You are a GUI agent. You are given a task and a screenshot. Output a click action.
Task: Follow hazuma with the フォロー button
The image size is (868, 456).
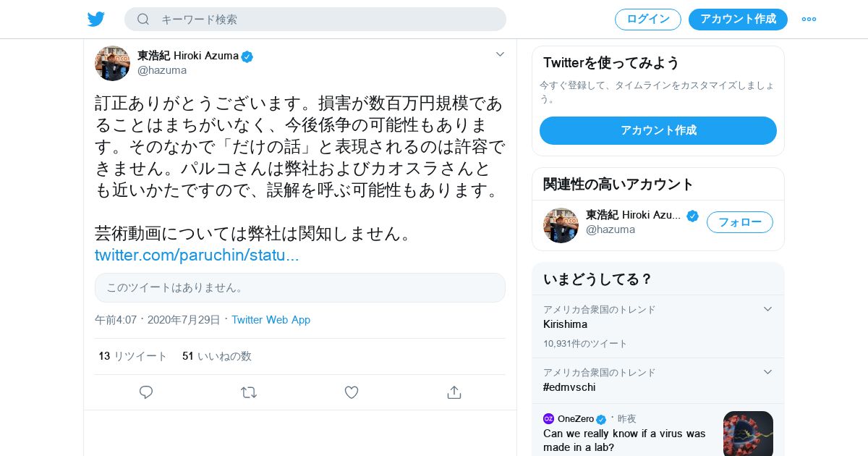pyautogui.click(x=739, y=222)
